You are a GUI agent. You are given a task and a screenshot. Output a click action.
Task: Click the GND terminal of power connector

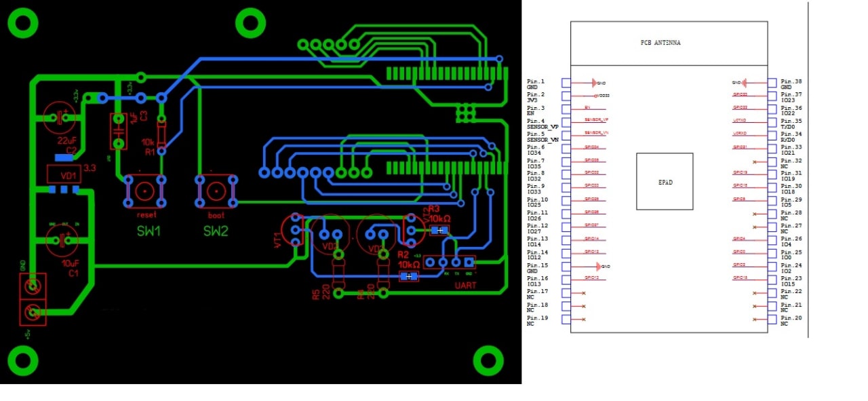pos(31,287)
